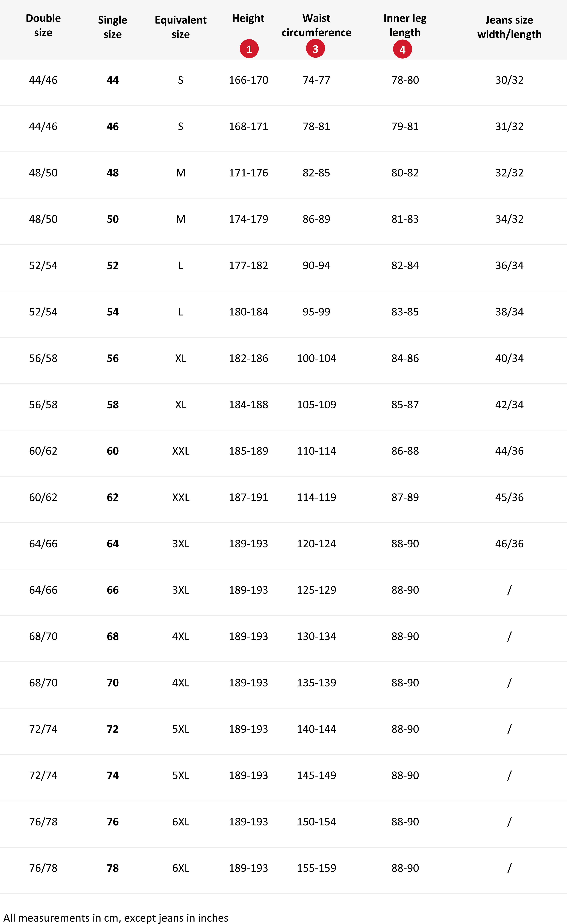Select bold single size 78 cell
Viewport: 567px width, 924px height.
[x=113, y=868]
